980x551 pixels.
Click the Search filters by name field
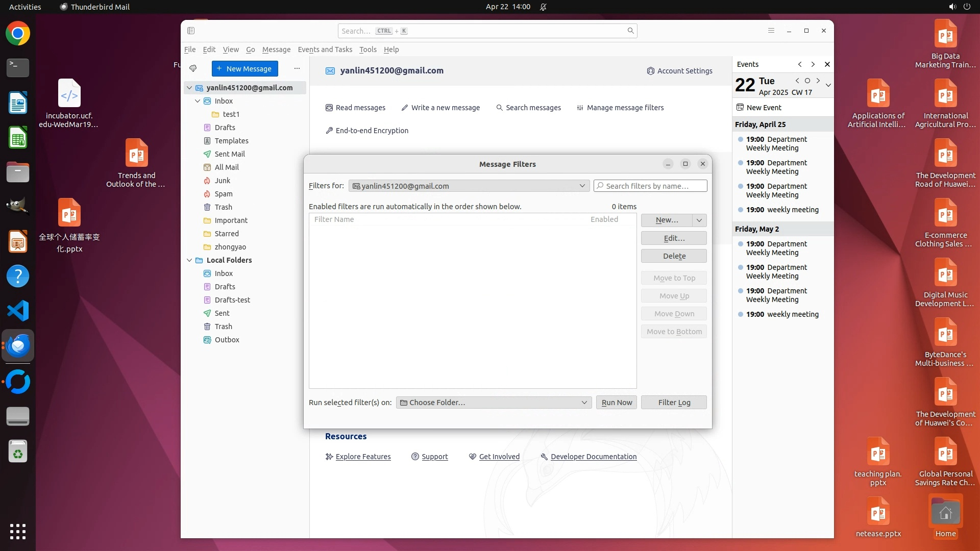point(650,186)
